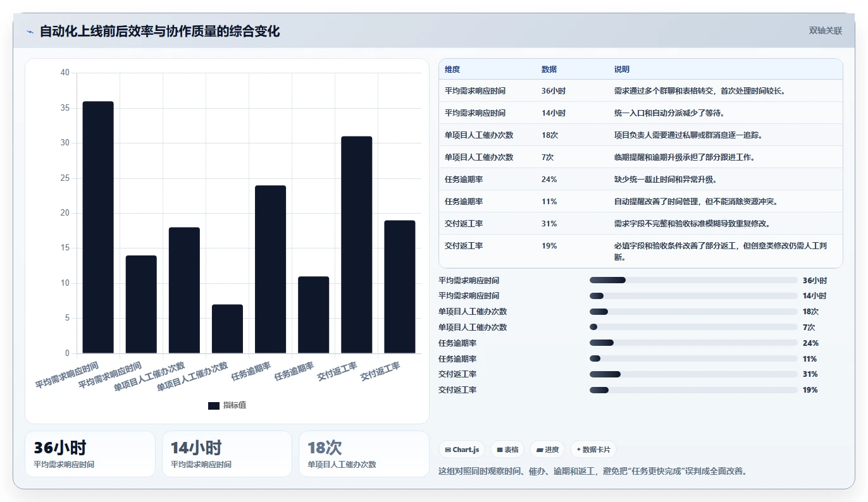Click the lightning icon beside the dashboard title
This screenshot has height=502, width=868.
tap(30, 32)
